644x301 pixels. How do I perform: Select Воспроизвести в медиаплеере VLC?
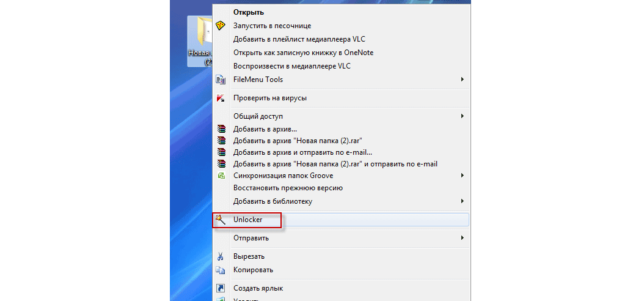(x=292, y=66)
